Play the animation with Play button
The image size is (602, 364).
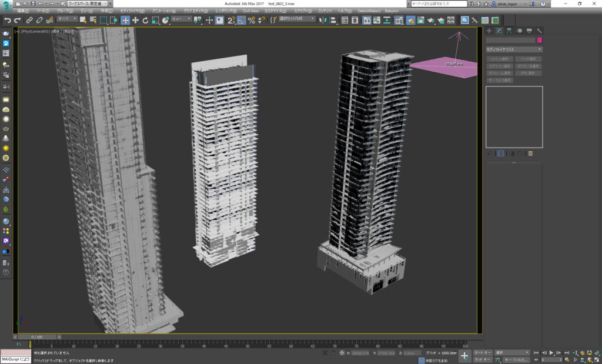551,353
